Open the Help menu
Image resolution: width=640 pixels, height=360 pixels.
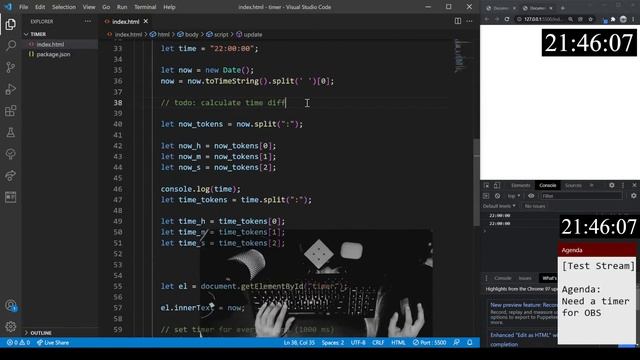169,7
